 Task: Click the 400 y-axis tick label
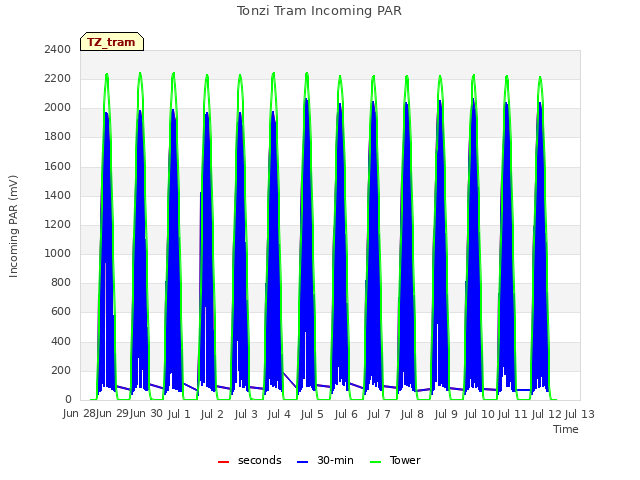point(61,341)
